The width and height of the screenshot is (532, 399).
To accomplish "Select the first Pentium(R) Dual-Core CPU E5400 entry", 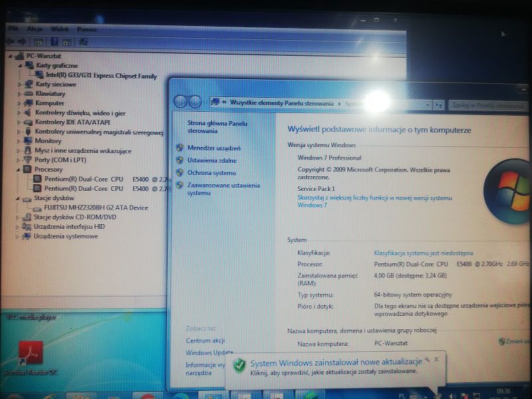I will (x=106, y=179).
